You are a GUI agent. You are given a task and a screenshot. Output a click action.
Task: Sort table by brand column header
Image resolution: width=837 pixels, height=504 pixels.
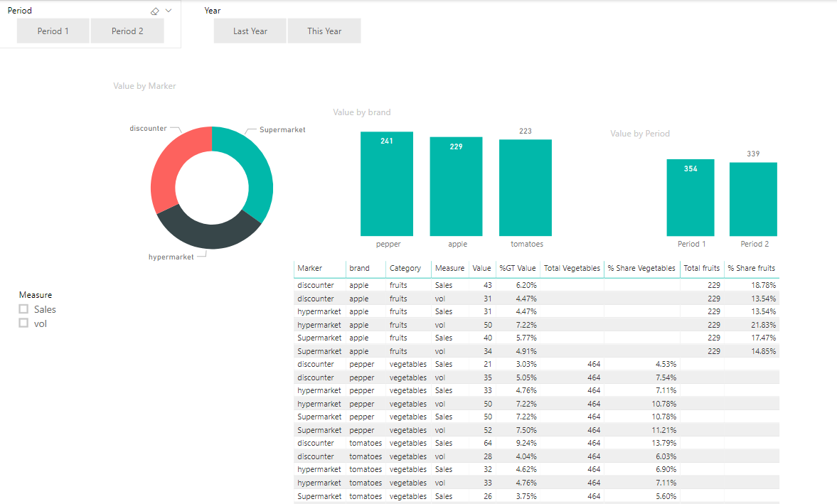[359, 268]
